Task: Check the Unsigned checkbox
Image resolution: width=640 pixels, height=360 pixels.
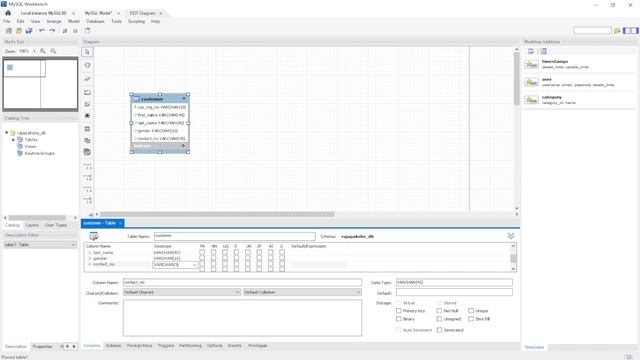Action: coord(439,319)
